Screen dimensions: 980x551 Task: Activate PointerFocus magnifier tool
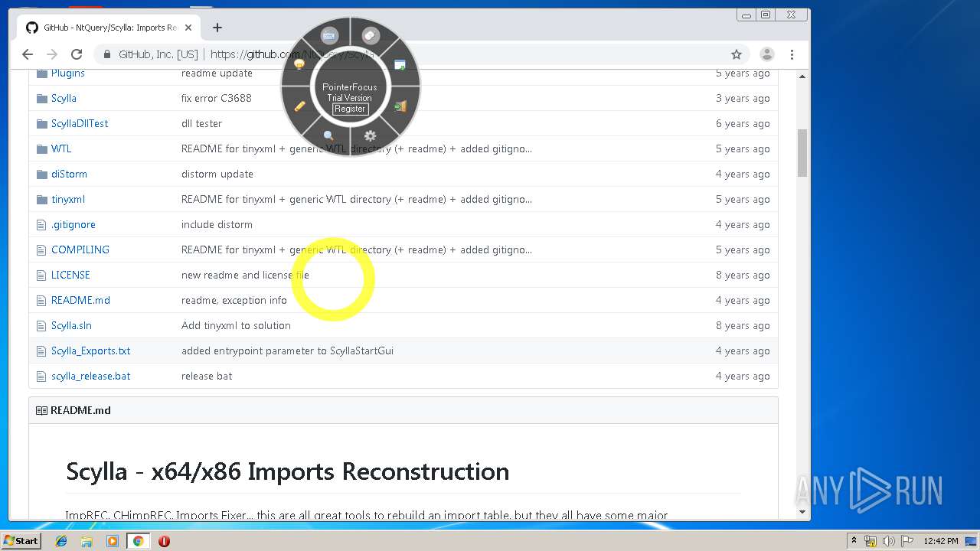point(329,135)
